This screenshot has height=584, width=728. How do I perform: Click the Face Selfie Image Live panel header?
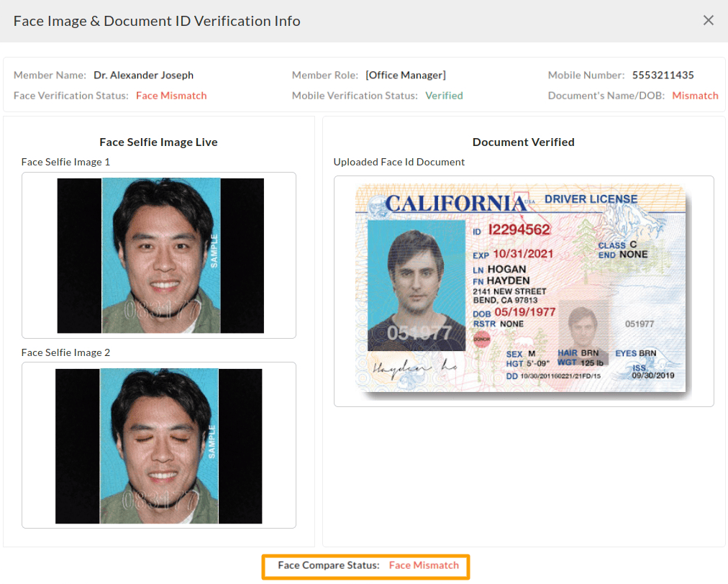click(x=158, y=142)
